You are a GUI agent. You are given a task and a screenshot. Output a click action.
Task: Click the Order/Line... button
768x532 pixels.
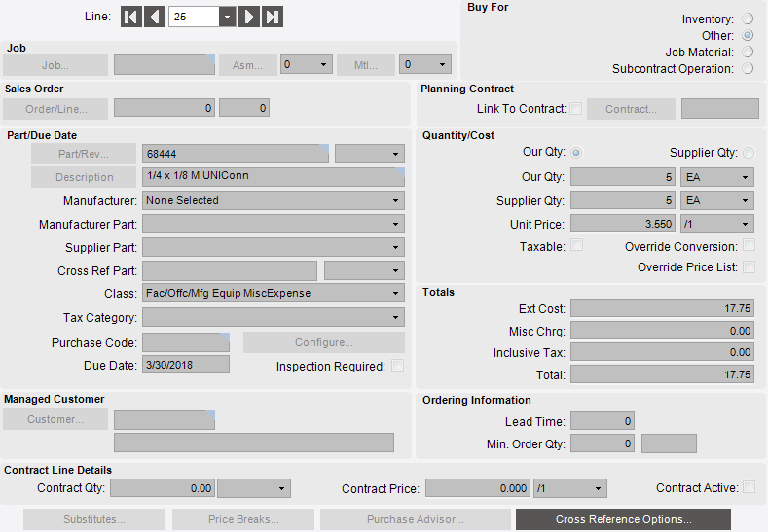click(x=55, y=109)
